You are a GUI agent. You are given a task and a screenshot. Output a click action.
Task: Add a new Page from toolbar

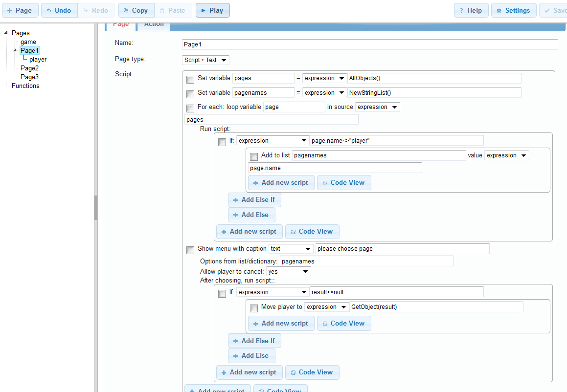(x=20, y=10)
